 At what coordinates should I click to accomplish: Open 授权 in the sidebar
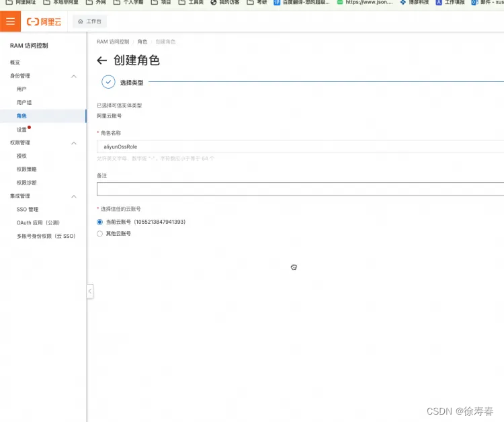click(22, 156)
